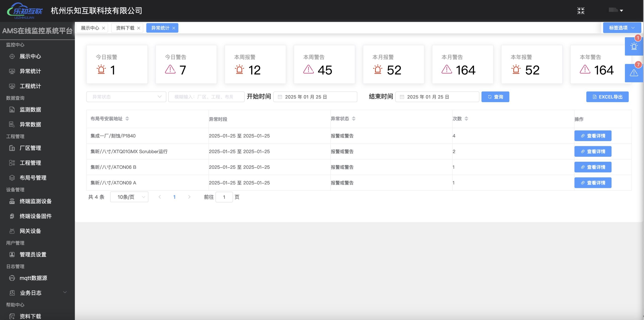This screenshot has width=644, height=320.
Task: Click the 今日报警 alarm bell icon
Action: pos(101,69)
